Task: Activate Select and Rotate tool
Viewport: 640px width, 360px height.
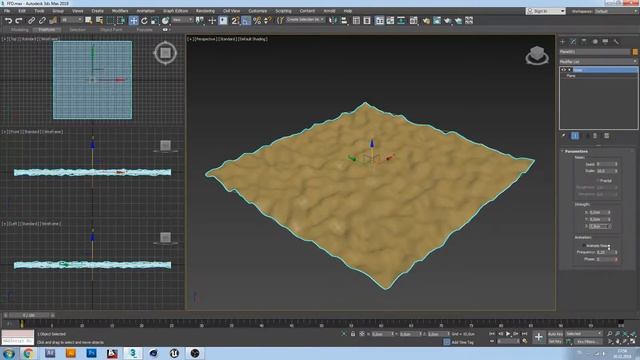Action: [144, 20]
